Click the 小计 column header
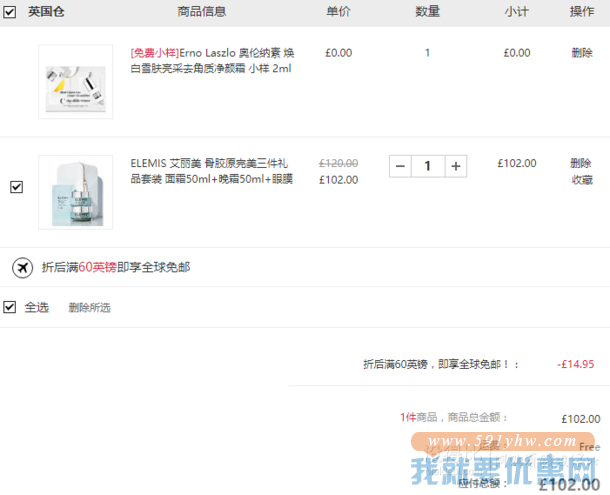This screenshot has height=495, width=610. click(517, 12)
